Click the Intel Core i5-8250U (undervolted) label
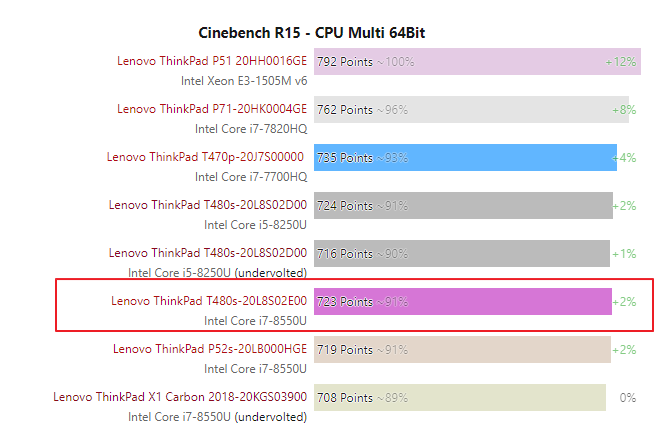This screenshot has height=423, width=660. pos(217,273)
